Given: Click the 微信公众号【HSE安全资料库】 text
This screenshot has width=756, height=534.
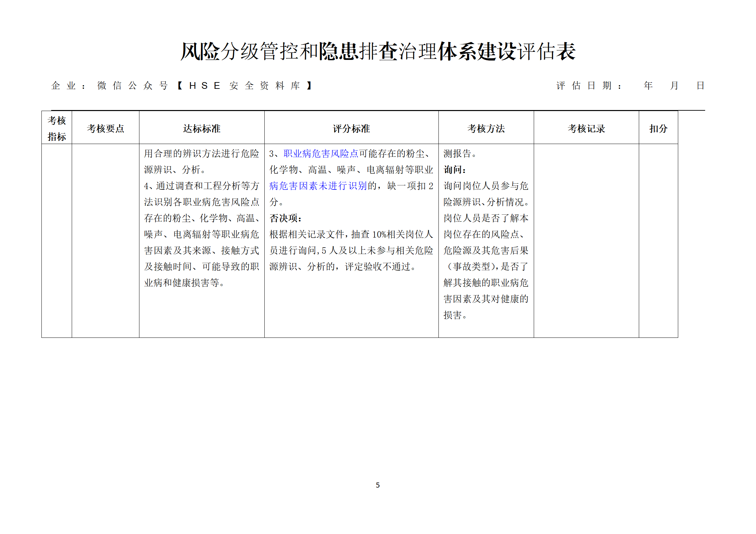Looking at the screenshot, I should tap(205, 86).
